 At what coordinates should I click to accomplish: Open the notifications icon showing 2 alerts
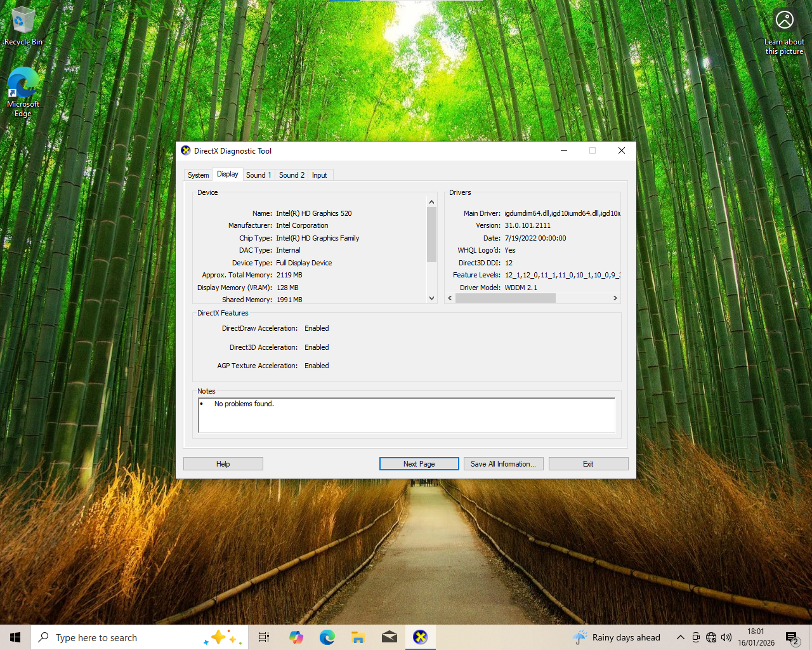point(792,637)
